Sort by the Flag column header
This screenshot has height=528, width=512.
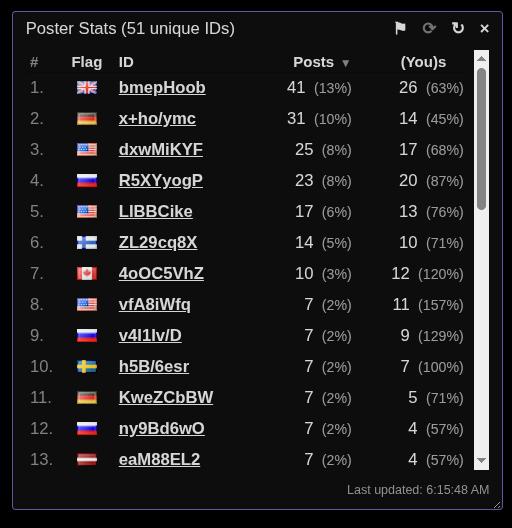point(87,63)
